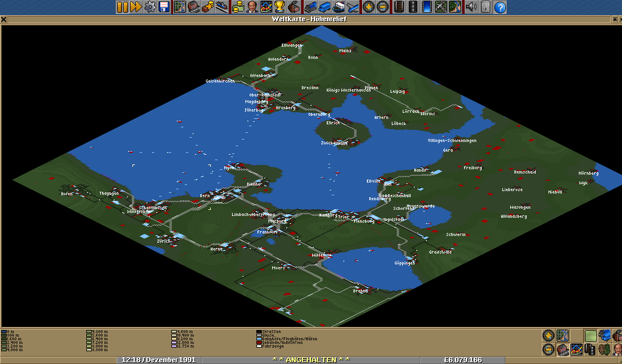The height and width of the screenshot is (364, 622).
Task: Open the newspaper message history icon
Action: (485, 7)
